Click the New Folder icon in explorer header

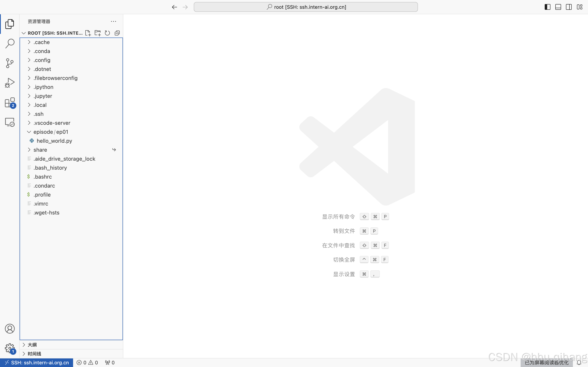tap(98, 33)
